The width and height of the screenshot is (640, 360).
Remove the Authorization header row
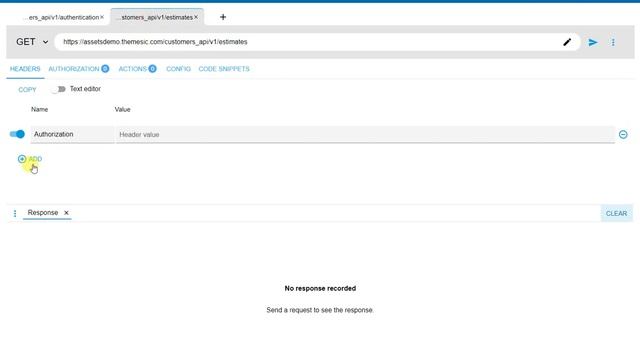623,134
